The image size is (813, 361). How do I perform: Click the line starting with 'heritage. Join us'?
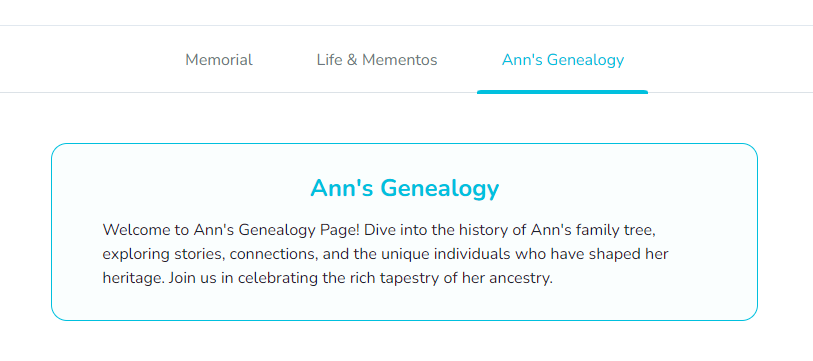[328, 278]
